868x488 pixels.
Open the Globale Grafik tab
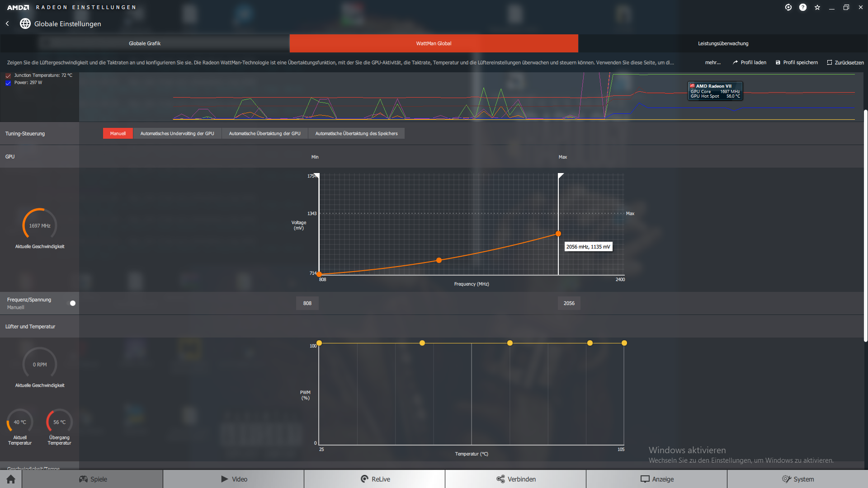pos(145,43)
